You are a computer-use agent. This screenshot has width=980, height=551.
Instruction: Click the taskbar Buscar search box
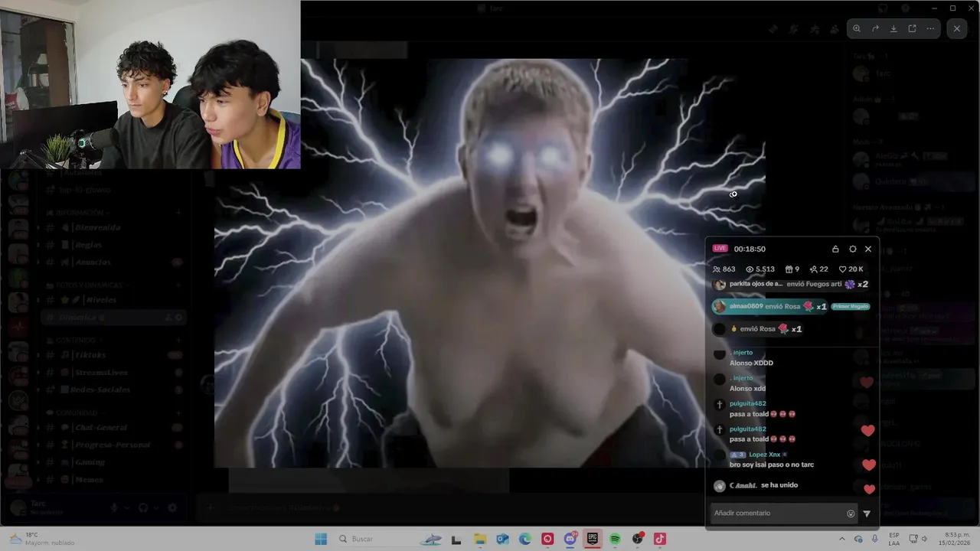click(x=390, y=539)
